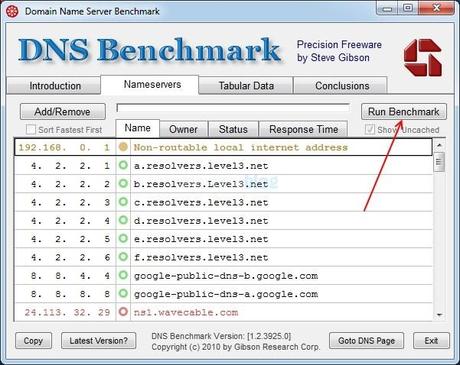The image size is (460, 365).
Task: Select the f.resolvers.level3.net row
Action: click(223, 257)
